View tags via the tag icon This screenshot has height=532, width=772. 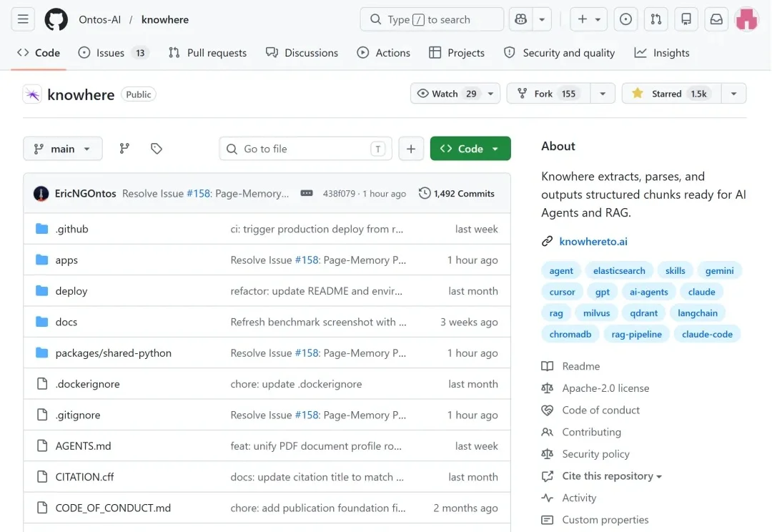(157, 148)
